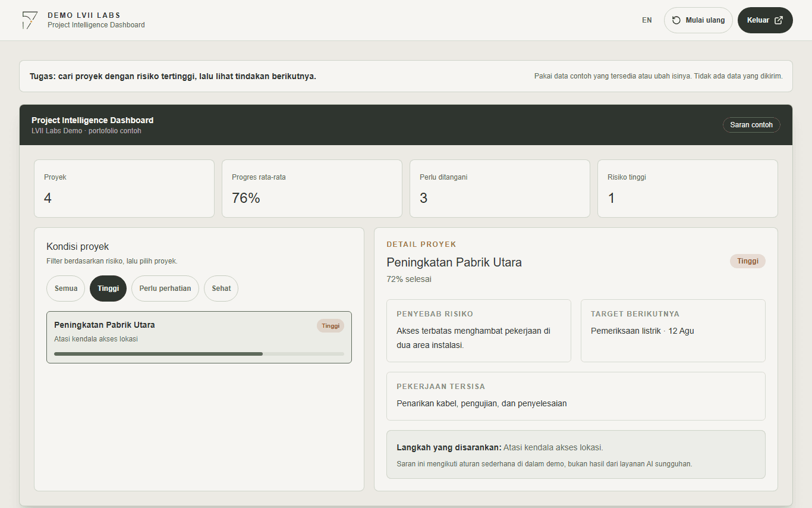Click the Tugas instruction text

pyautogui.click(x=173, y=76)
